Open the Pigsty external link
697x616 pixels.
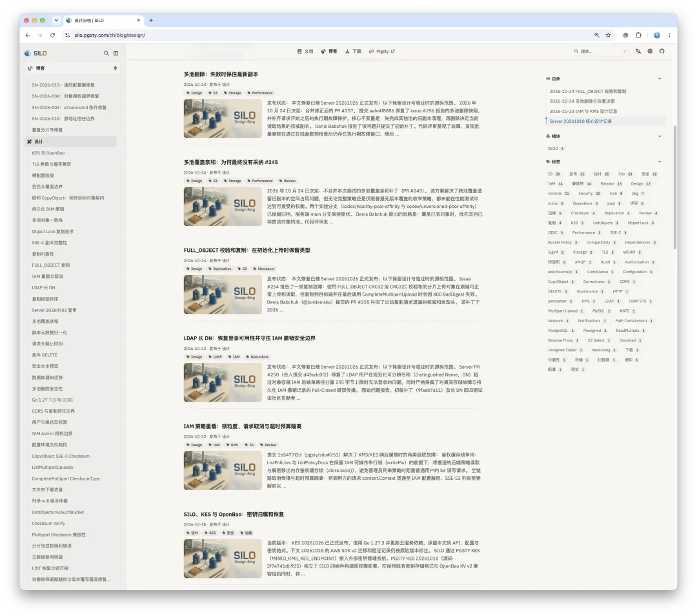[382, 51]
